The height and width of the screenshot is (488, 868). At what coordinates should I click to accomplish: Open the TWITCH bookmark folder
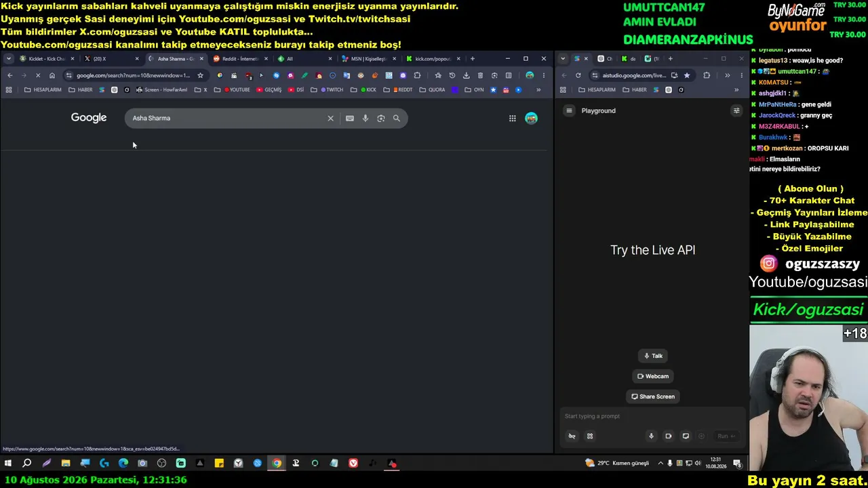[x=328, y=89]
